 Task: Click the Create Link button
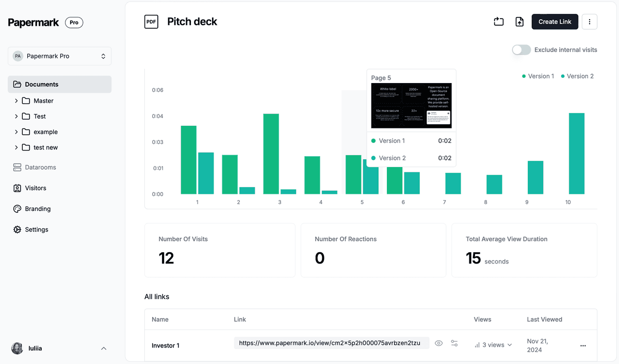click(555, 22)
